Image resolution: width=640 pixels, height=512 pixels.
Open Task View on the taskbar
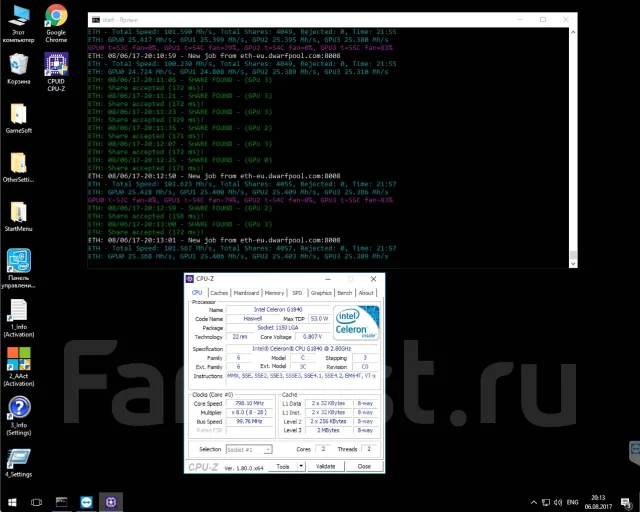pyautogui.click(x=36, y=502)
